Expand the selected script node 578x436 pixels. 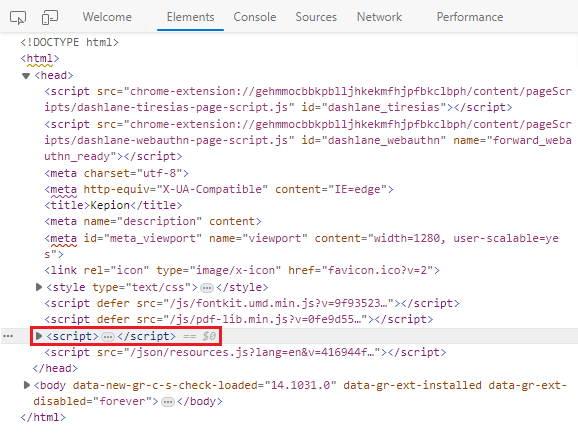(x=39, y=336)
